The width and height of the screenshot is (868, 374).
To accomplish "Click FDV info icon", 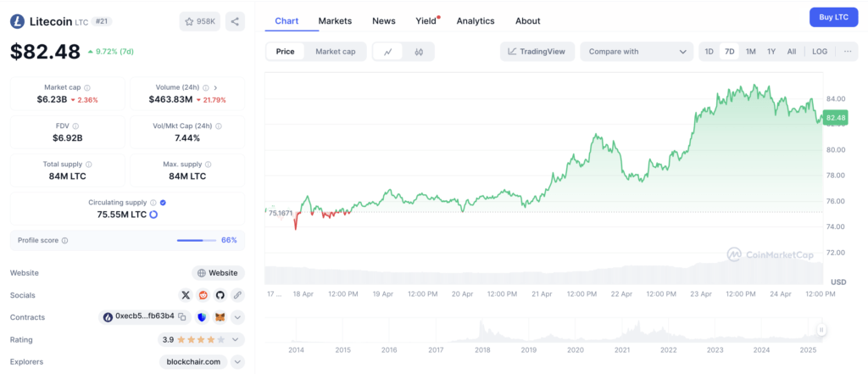I will click(75, 126).
